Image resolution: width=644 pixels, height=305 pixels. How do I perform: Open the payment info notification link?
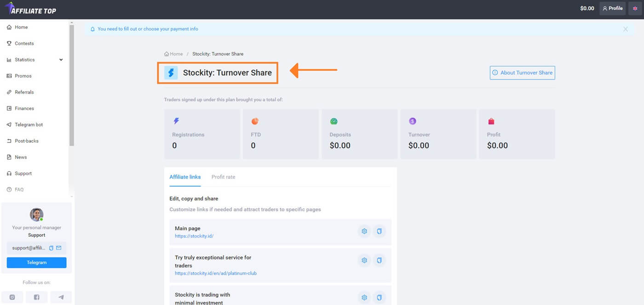point(148,29)
